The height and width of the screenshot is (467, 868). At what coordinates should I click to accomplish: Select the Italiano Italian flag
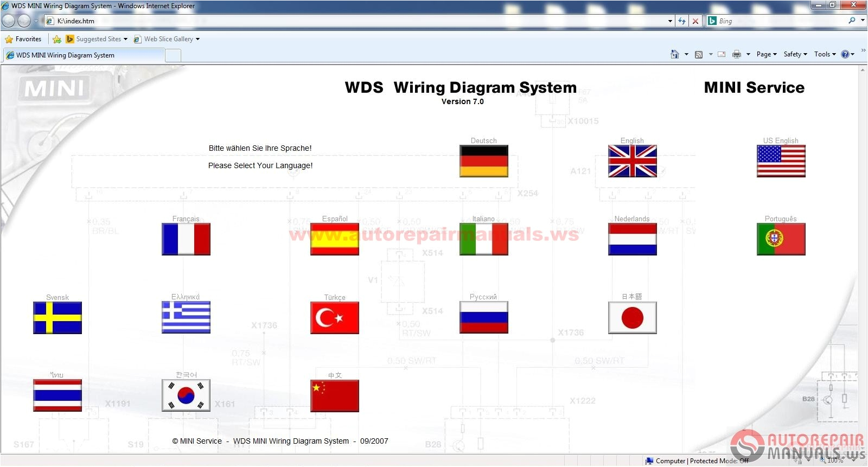click(484, 239)
